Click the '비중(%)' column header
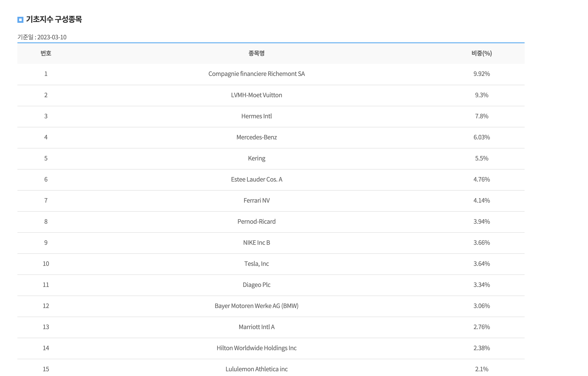Image resolution: width=588 pixels, height=376 pixels. tap(482, 53)
